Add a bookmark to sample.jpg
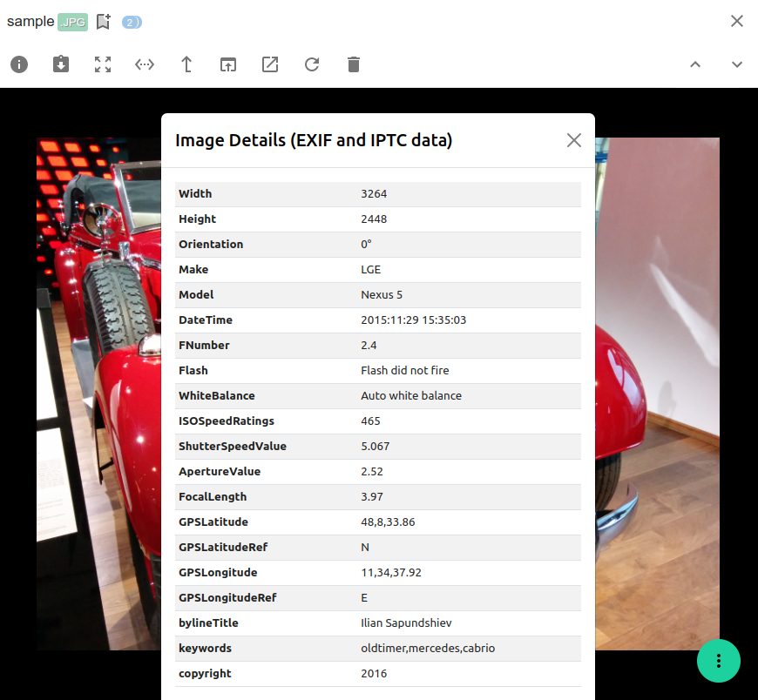Image resolution: width=758 pixels, height=700 pixels. [x=103, y=20]
